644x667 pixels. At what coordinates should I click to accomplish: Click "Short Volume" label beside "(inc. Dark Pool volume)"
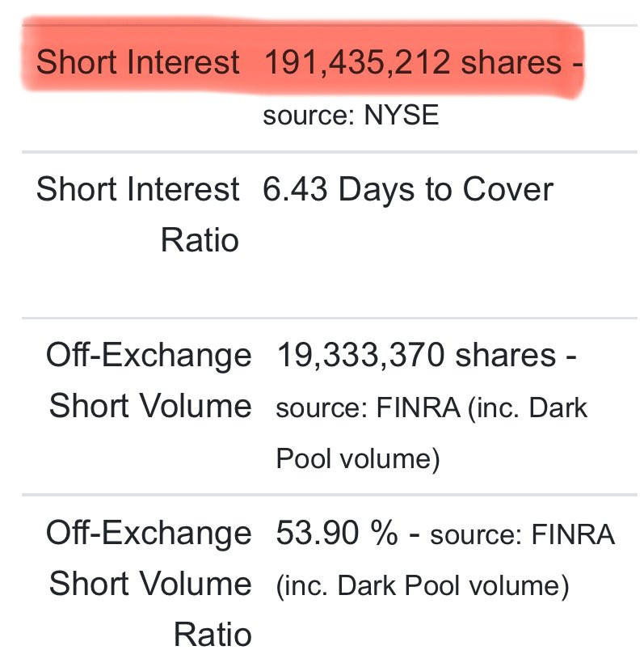[150, 584]
